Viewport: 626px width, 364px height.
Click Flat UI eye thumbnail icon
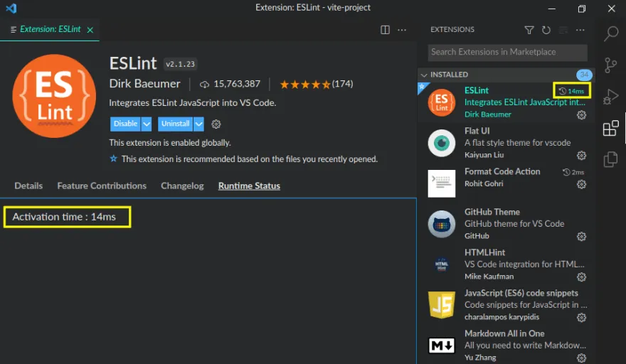coord(442,144)
